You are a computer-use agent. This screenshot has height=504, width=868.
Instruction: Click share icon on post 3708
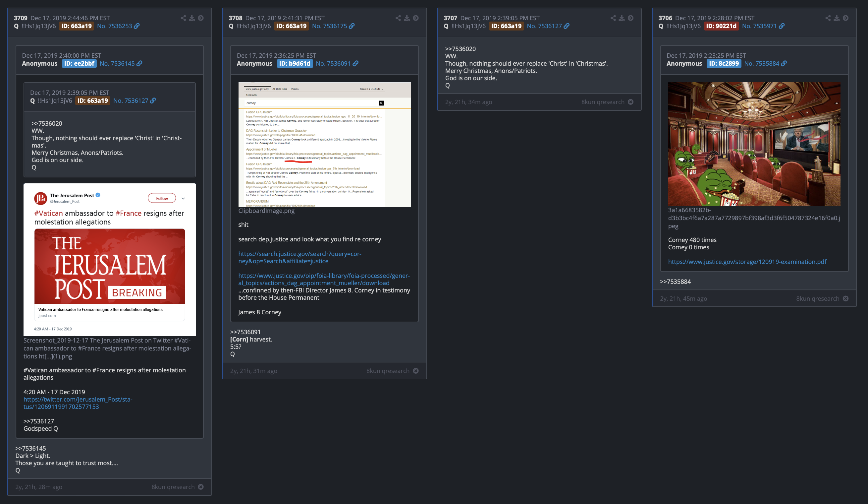pyautogui.click(x=398, y=18)
